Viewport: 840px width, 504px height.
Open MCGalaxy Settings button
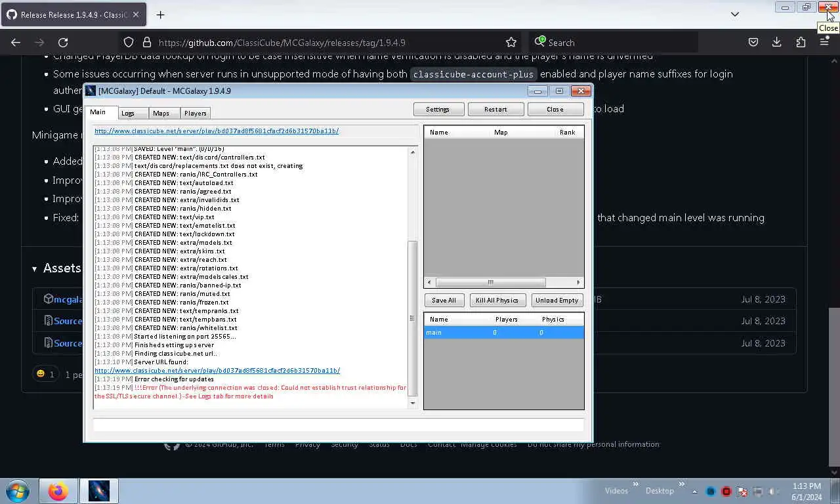[x=438, y=109]
